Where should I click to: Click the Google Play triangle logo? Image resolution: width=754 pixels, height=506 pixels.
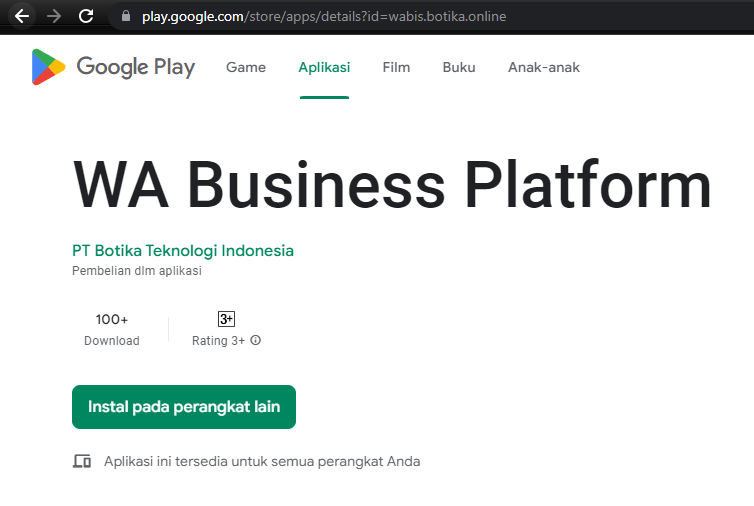48,67
